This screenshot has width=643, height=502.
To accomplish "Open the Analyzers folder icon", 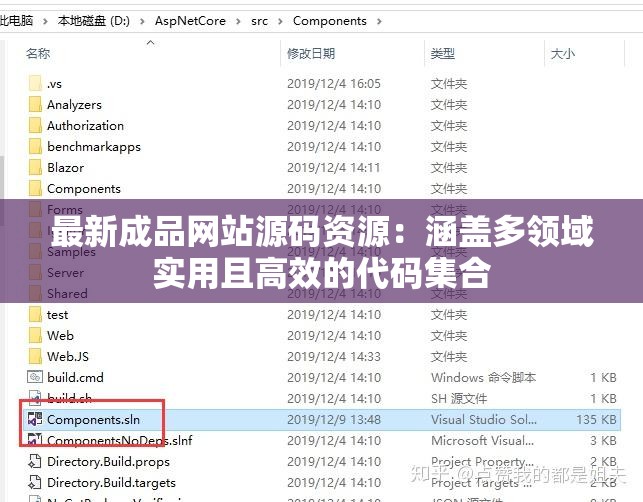I will click(x=35, y=104).
